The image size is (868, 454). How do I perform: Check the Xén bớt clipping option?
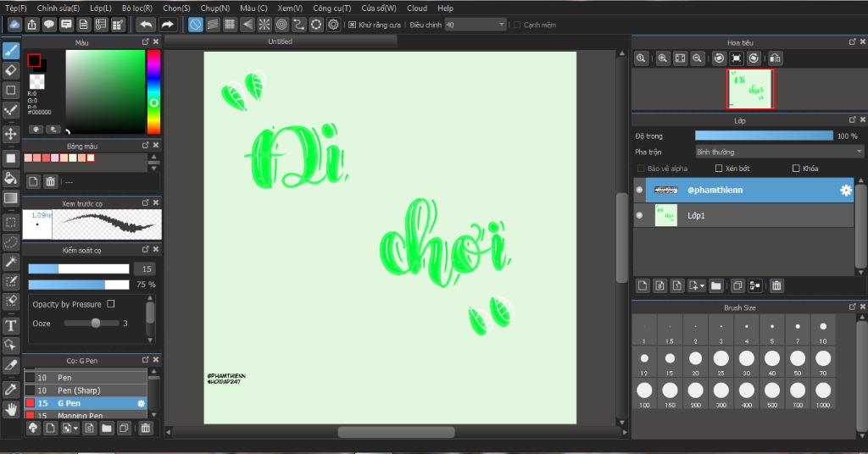(719, 168)
